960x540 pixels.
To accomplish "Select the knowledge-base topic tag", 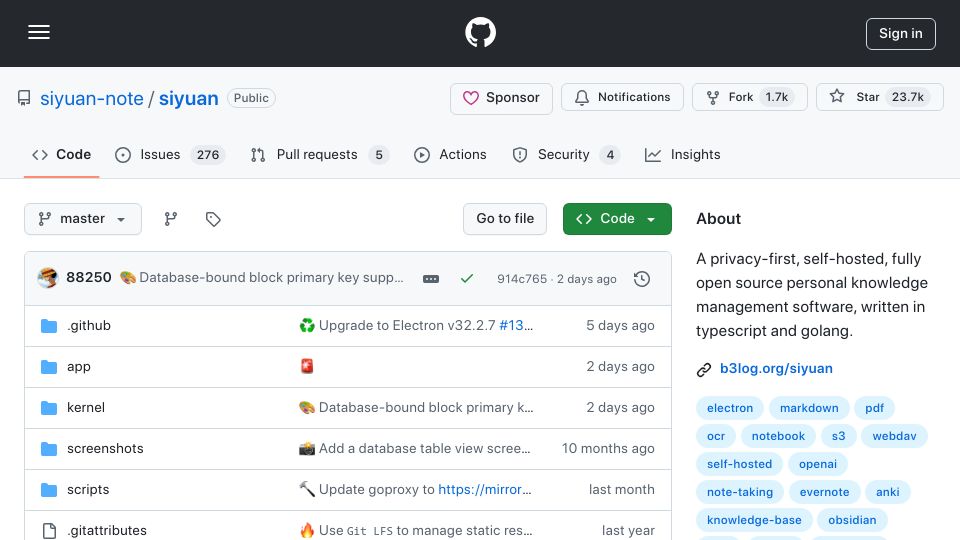I will 754,521.
